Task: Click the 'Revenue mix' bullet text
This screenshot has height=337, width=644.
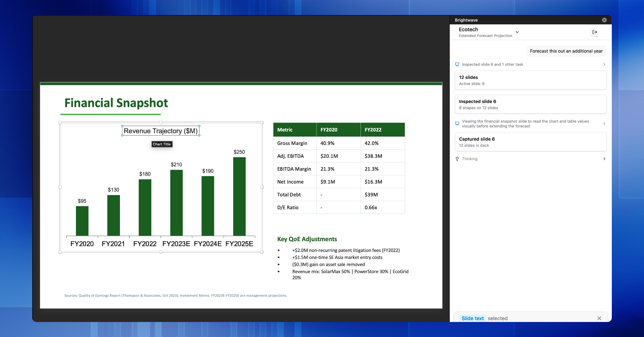Action: pos(350,274)
